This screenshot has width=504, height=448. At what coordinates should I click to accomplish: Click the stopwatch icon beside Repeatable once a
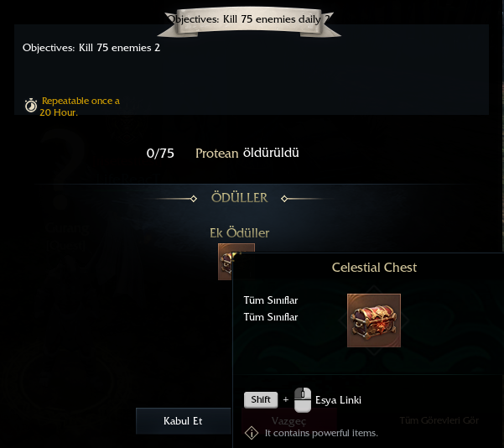31,106
